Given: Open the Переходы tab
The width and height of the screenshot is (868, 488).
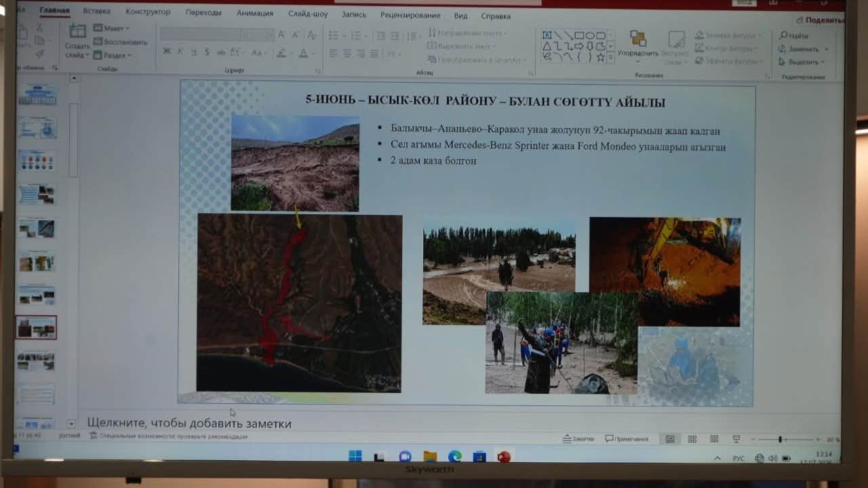Looking at the screenshot, I should pos(203,13).
